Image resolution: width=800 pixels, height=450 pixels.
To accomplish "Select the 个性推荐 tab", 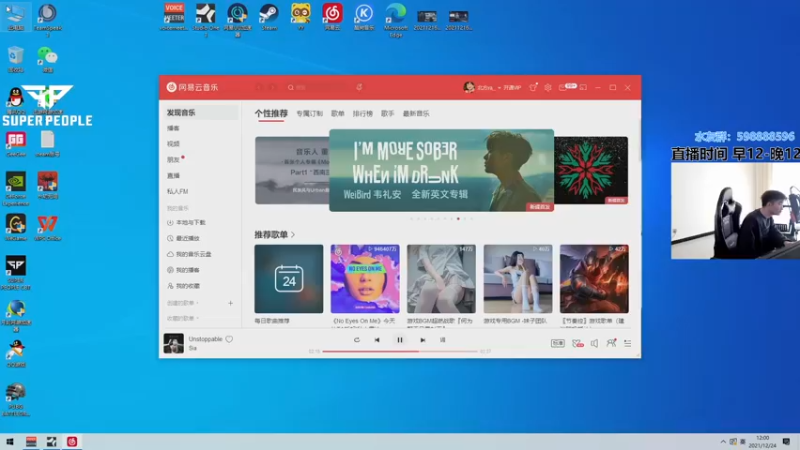I will [271, 113].
